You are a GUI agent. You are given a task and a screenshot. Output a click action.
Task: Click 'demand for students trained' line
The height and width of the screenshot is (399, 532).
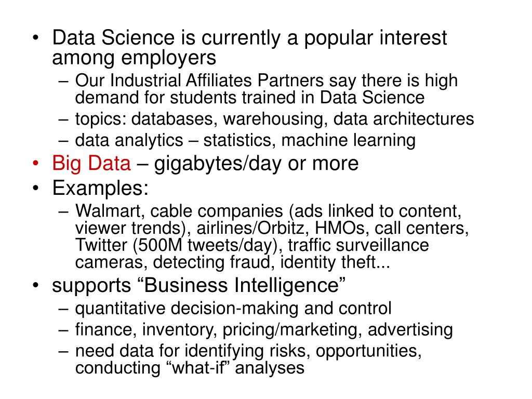(x=250, y=98)
